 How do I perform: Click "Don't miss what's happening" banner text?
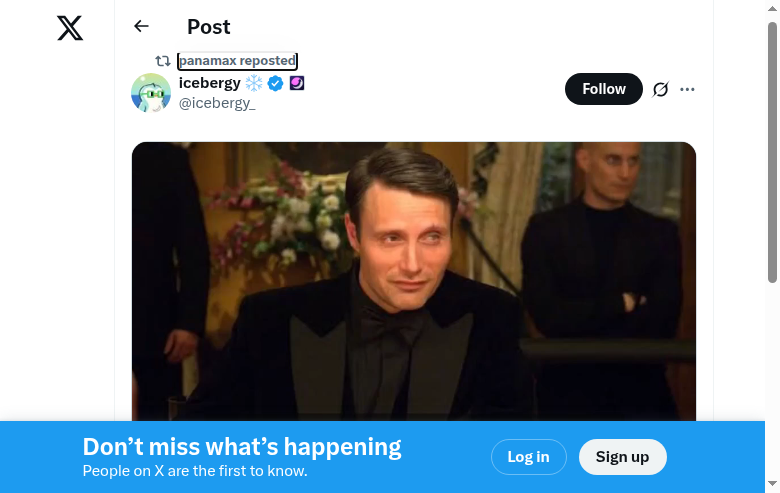point(242,447)
